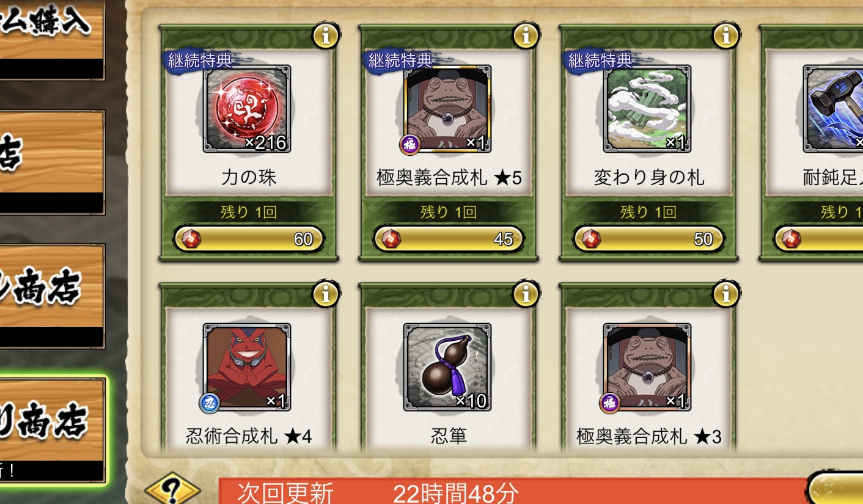Open info for 忍術合成札 ★4
The image size is (863, 504).
(x=326, y=294)
